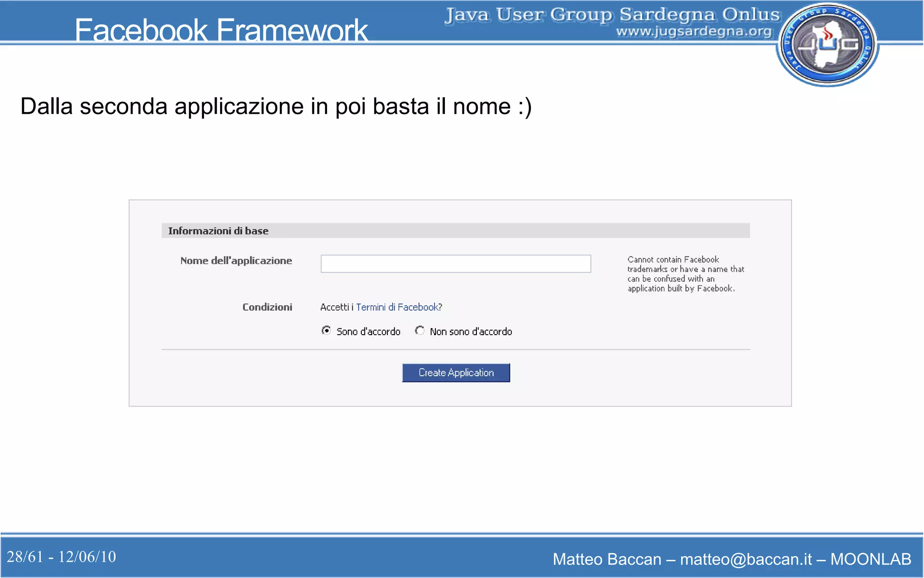924x578 pixels.
Task: Select the Non sono d'accordo radio button
Action: [x=420, y=331]
